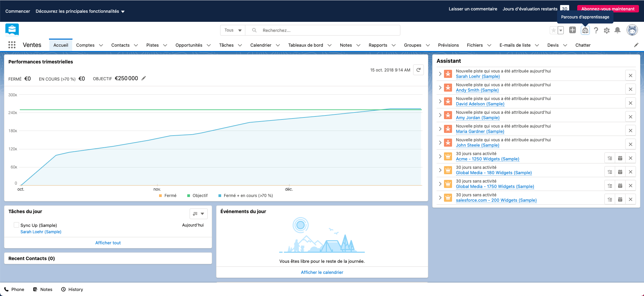The width and height of the screenshot is (644, 296).
Task: Click the help question mark icon
Action: click(x=596, y=30)
